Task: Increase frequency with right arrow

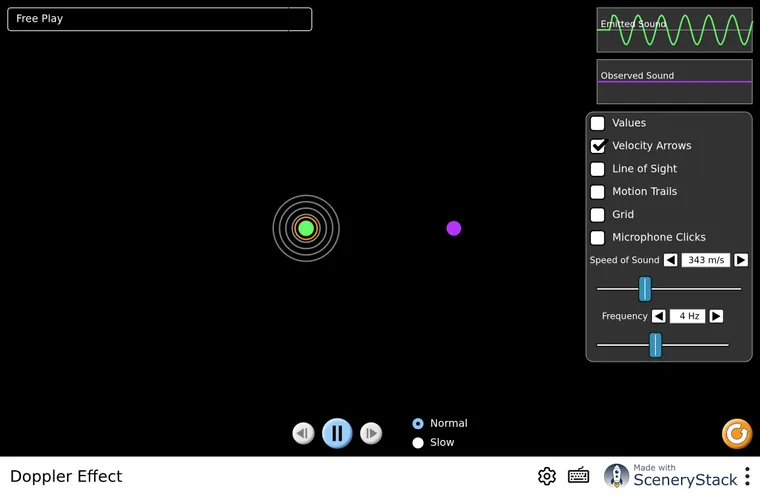Action: pyautogui.click(x=716, y=316)
